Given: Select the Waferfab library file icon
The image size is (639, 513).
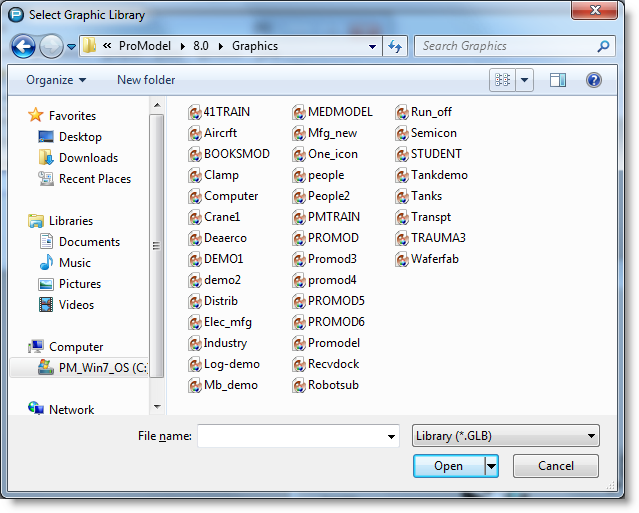Looking at the screenshot, I should pyautogui.click(x=402, y=259).
